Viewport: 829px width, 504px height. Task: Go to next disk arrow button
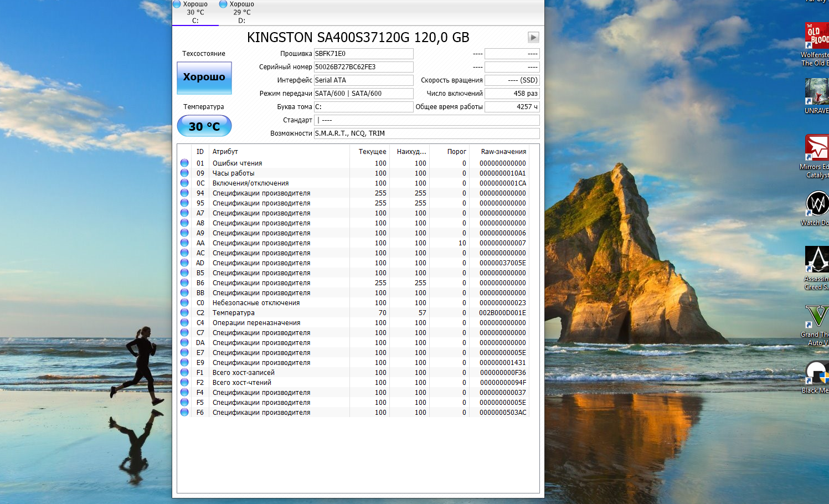[x=533, y=37]
